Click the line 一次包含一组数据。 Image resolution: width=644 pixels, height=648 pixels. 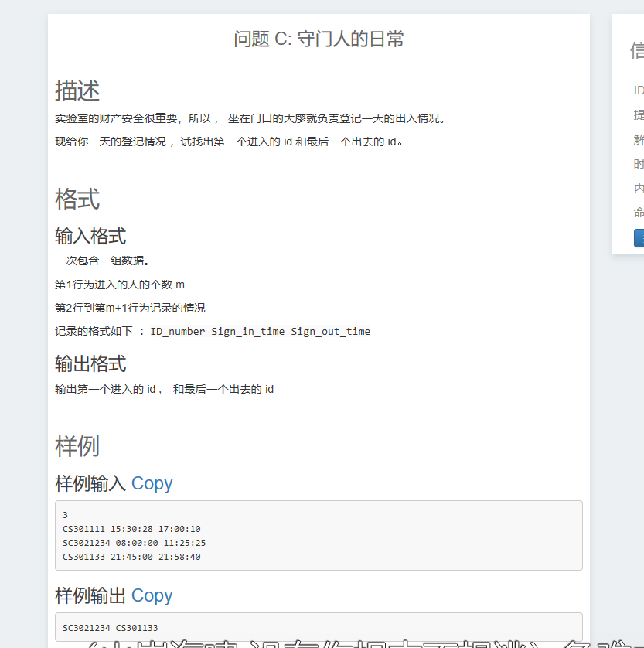tap(102, 261)
